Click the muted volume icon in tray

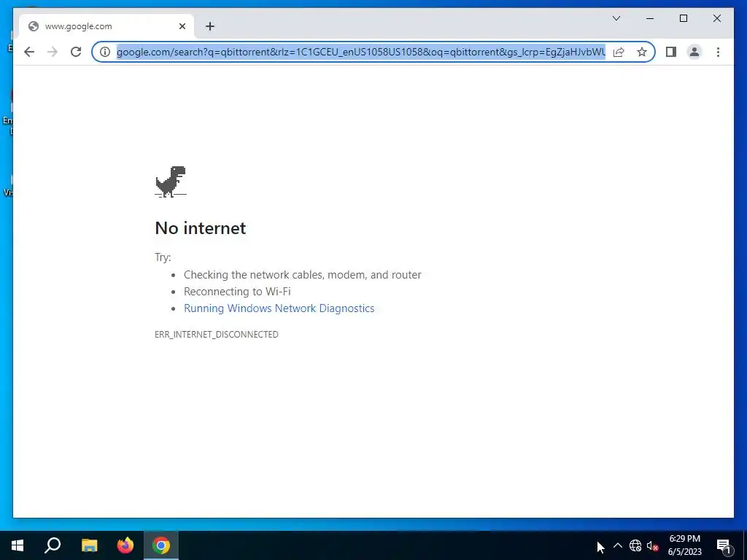click(652, 545)
